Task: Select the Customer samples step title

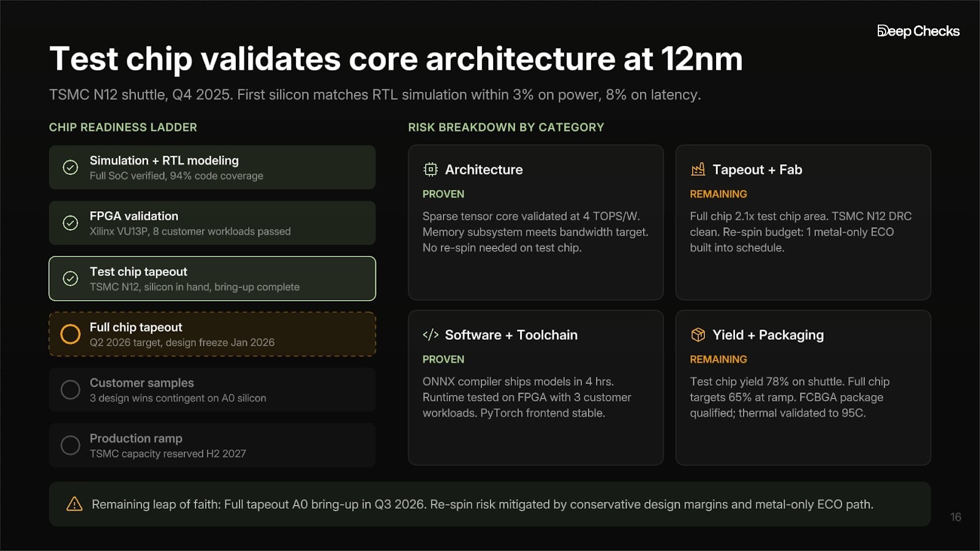Action: coord(141,383)
